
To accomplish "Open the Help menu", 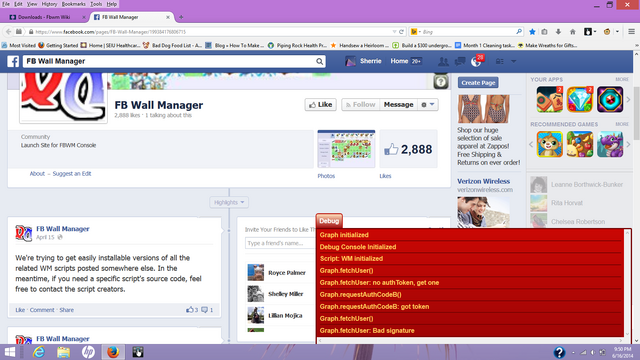I will [x=111, y=4].
